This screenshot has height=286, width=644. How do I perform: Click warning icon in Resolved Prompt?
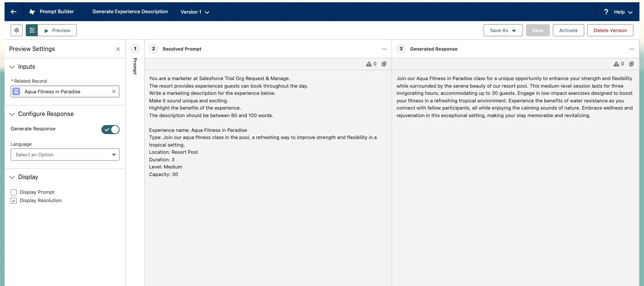[369, 64]
